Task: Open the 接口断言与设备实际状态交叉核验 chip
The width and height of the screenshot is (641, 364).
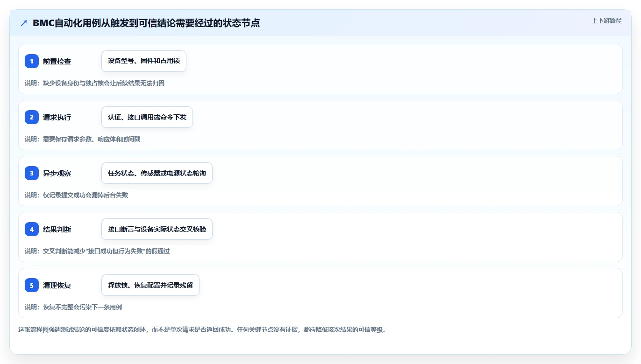Action: (x=157, y=229)
